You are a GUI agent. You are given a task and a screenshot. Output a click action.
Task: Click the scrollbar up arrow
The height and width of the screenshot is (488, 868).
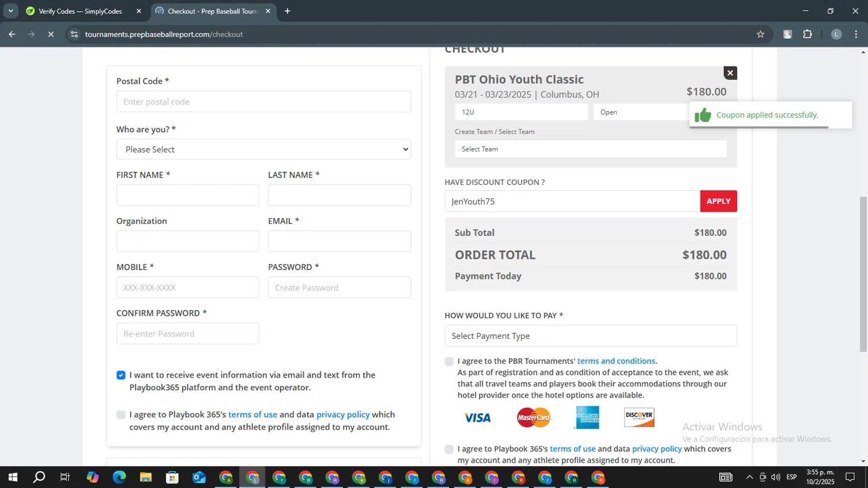(863, 52)
